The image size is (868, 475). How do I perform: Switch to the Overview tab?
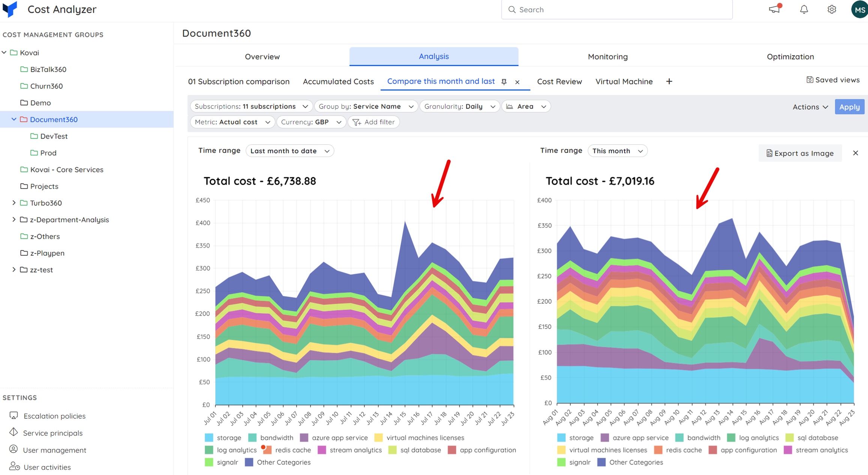coord(262,57)
